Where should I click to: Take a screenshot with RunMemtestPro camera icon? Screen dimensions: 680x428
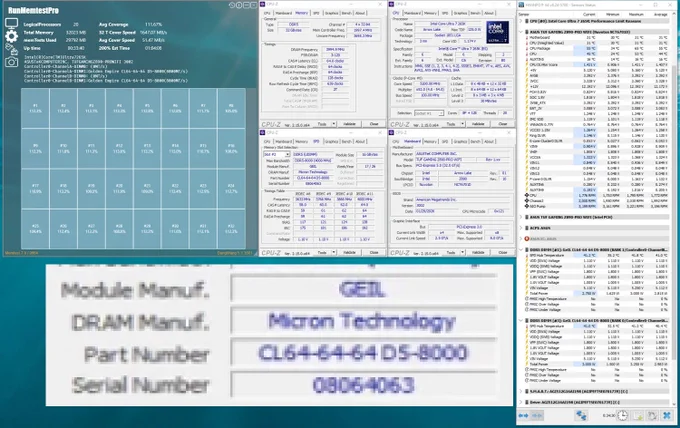click(11, 62)
